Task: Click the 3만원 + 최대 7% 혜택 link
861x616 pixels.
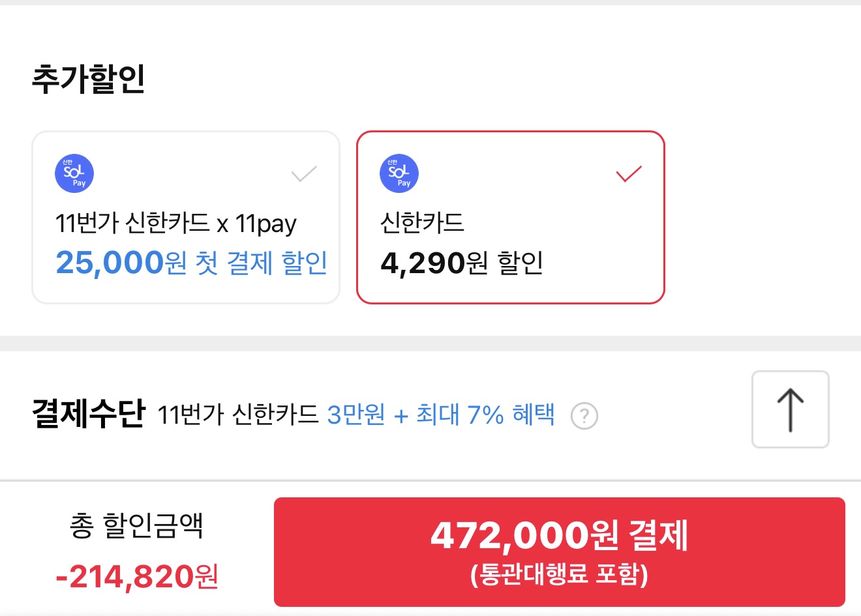Action: coord(441,415)
